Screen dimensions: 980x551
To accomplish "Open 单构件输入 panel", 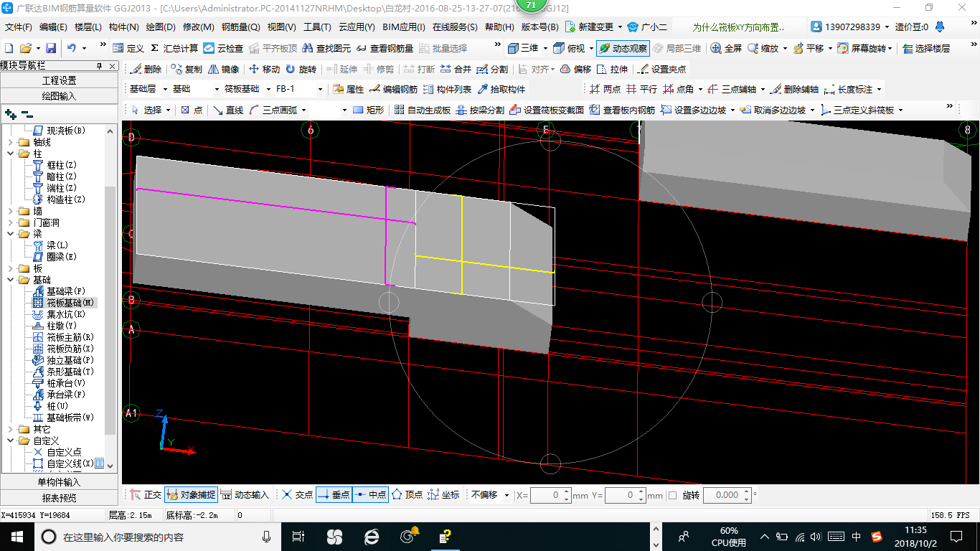I will pyautogui.click(x=59, y=482).
